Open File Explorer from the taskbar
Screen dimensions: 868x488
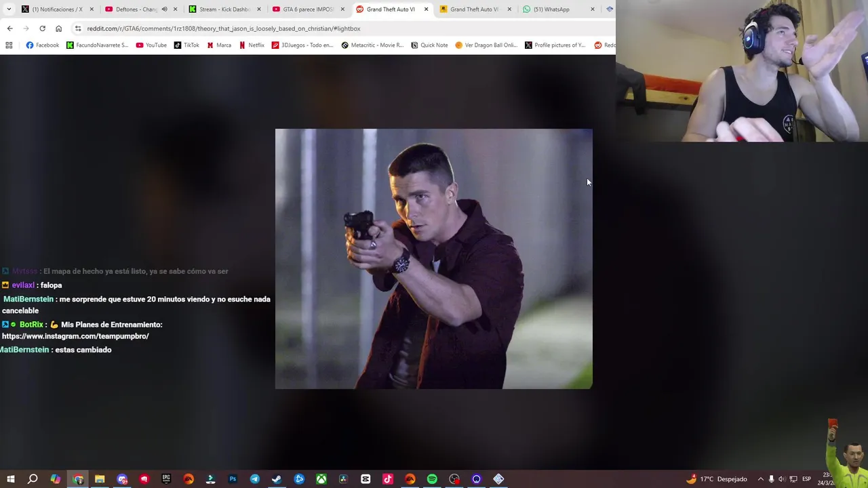click(x=100, y=479)
